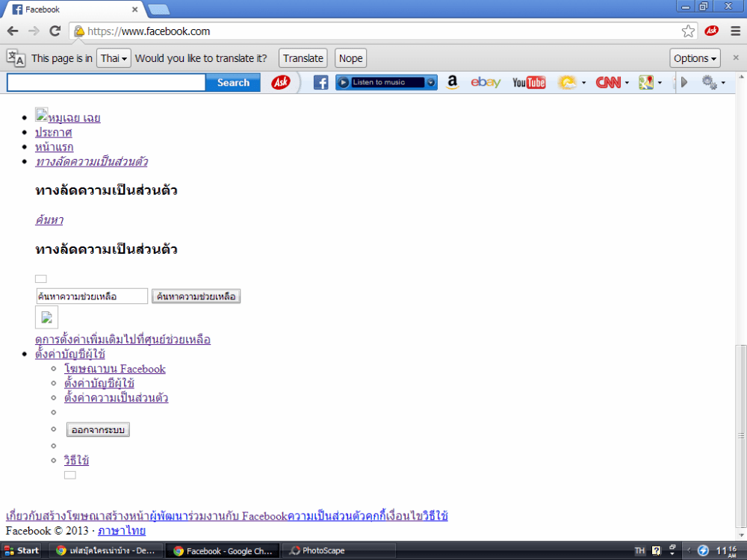This screenshot has height=560, width=747.
Task: Expand the weather dropdown arrow
Action: point(583,82)
